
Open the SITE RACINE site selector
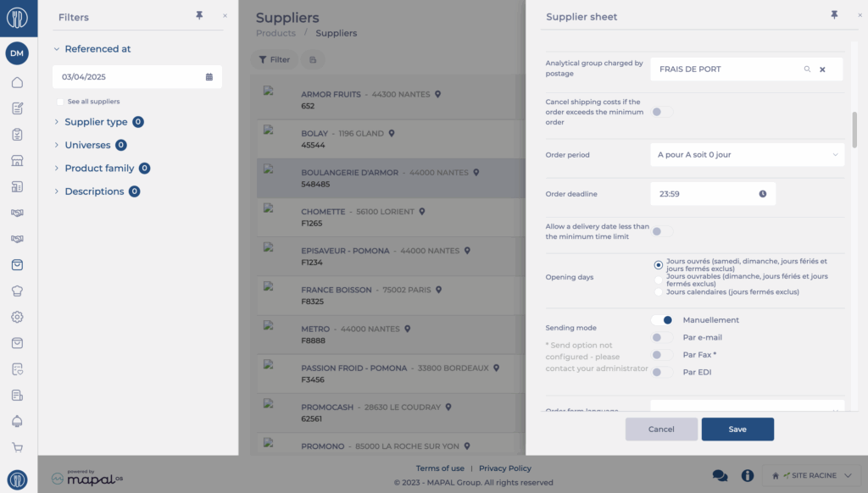811,476
